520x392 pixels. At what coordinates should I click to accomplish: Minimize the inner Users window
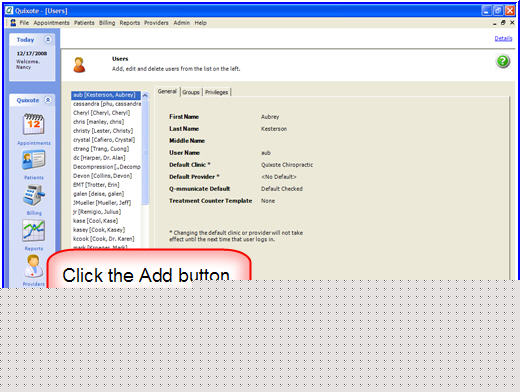(494, 23)
